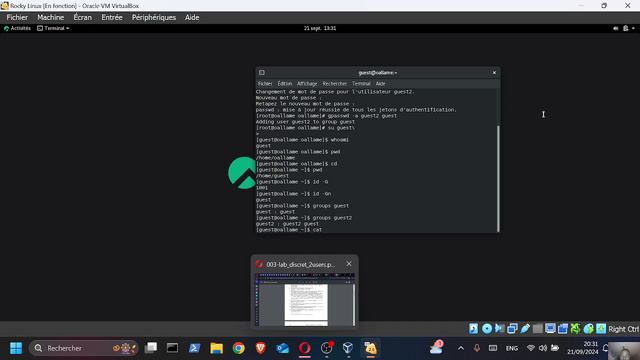Show hidden system tray icons

pyautogui.click(x=461, y=348)
